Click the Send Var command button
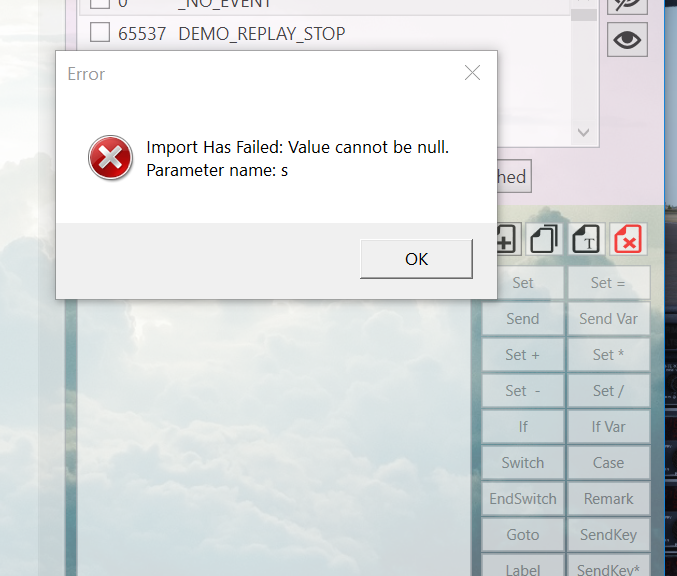Screen dimensions: 677x576 coord(608,319)
